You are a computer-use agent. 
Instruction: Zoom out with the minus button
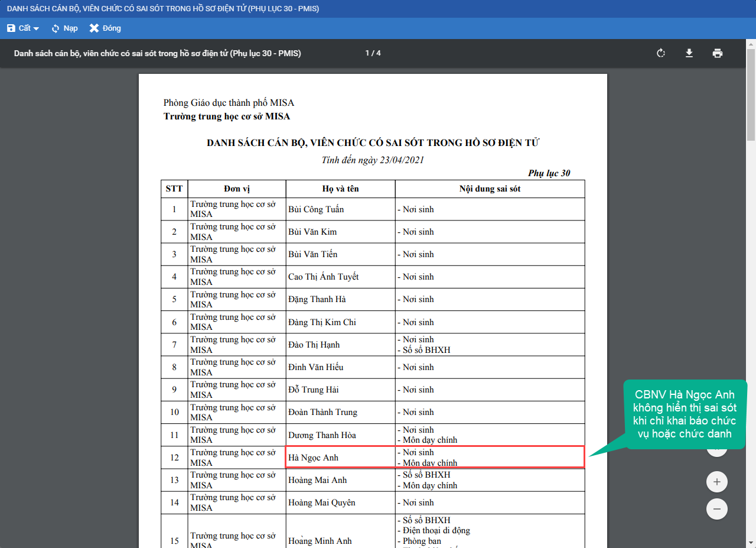pyautogui.click(x=717, y=508)
